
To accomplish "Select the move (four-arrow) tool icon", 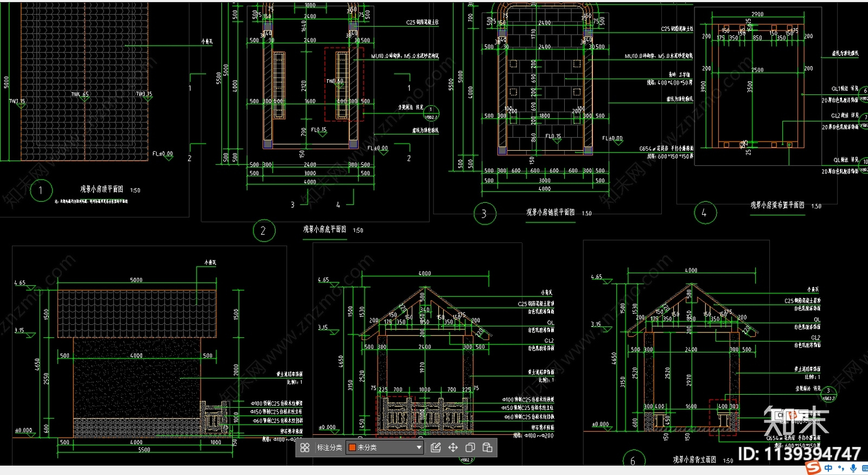I will tap(453, 447).
